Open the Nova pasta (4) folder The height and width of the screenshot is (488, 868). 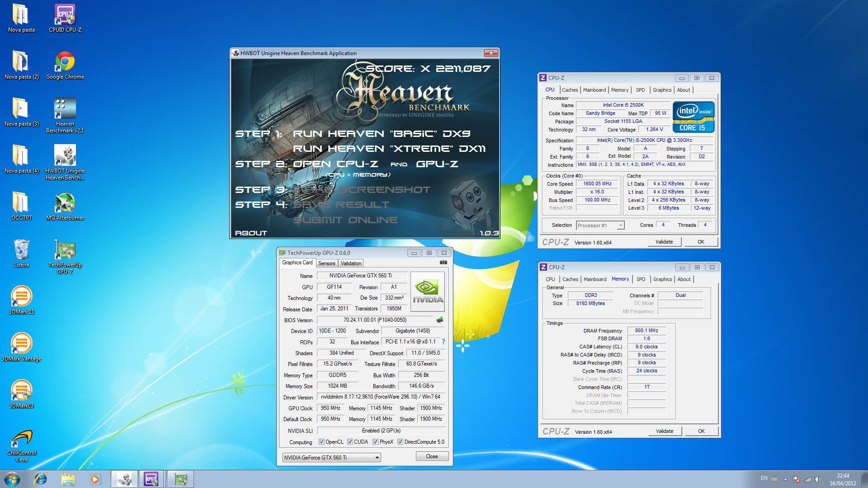click(21, 159)
